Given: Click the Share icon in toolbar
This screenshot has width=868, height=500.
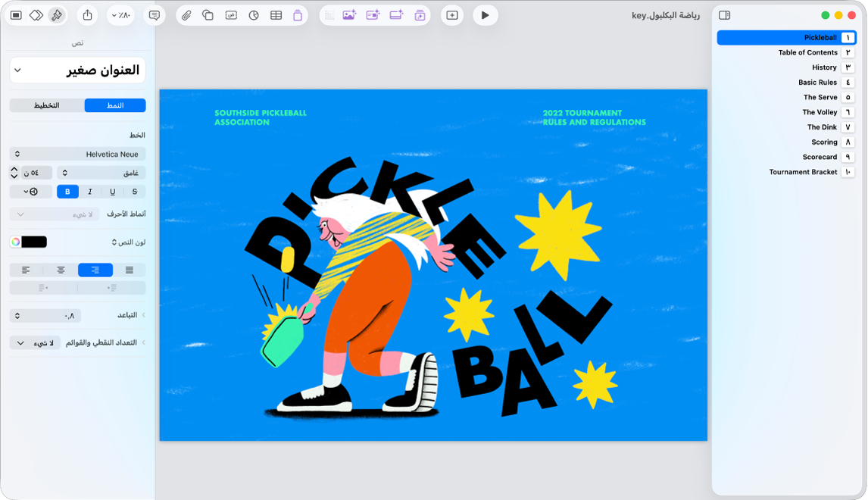Looking at the screenshot, I should [x=87, y=15].
